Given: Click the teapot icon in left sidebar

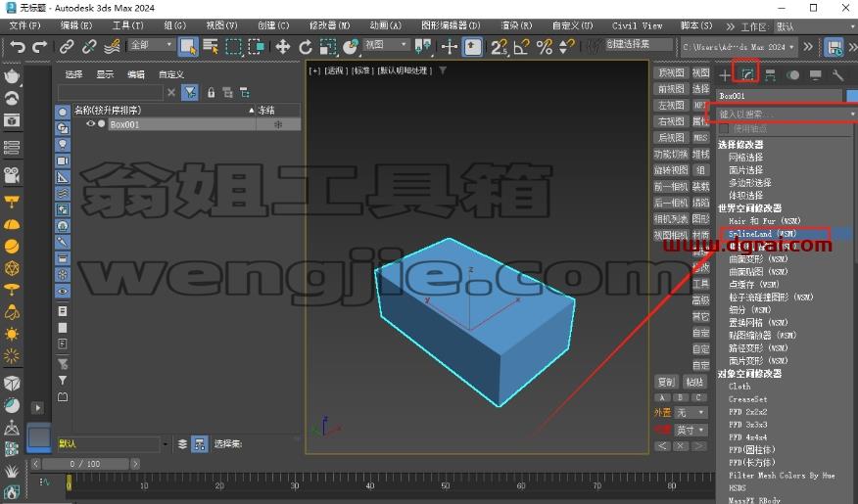Looking at the screenshot, I should coord(12,76).
